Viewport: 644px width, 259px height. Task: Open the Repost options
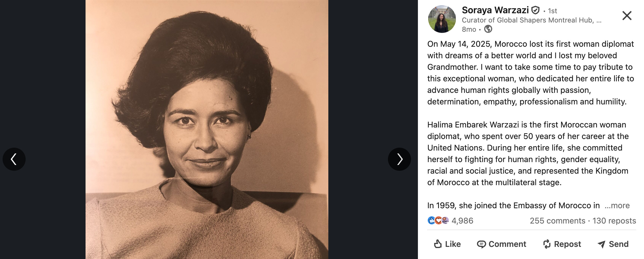tap(562, 244)
